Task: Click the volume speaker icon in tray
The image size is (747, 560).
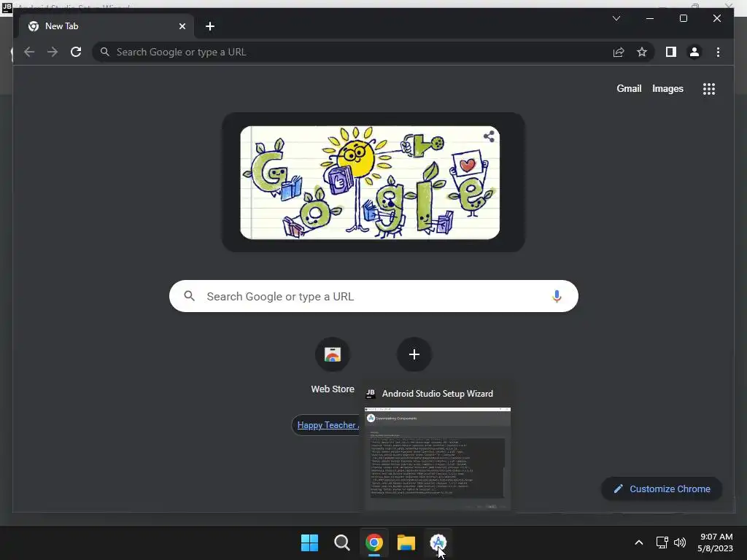Action: pos(680,542)
